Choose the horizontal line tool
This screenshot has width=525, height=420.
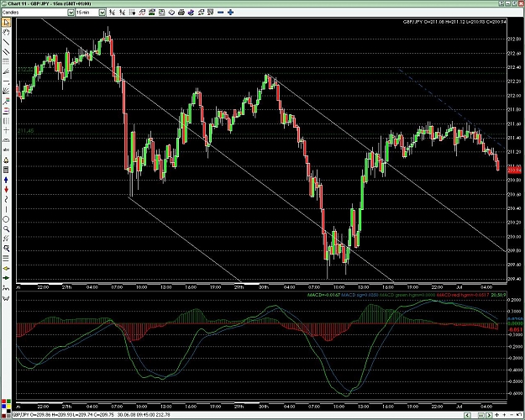(x=6, y=81)
